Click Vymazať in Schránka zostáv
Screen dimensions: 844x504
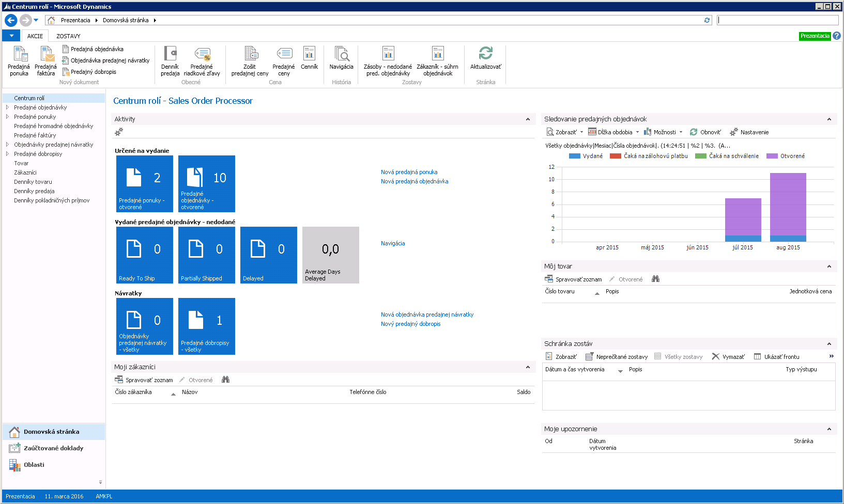(728, 357)
